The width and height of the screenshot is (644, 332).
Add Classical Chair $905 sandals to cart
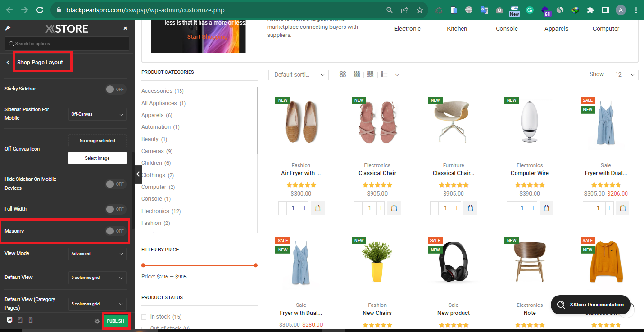coord(394,208)
